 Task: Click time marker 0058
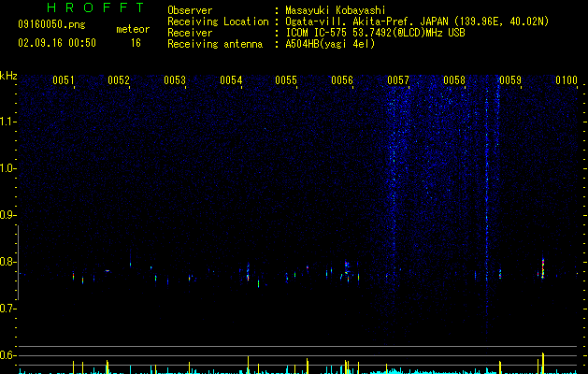pyautogui.click(x=453, y=80)
